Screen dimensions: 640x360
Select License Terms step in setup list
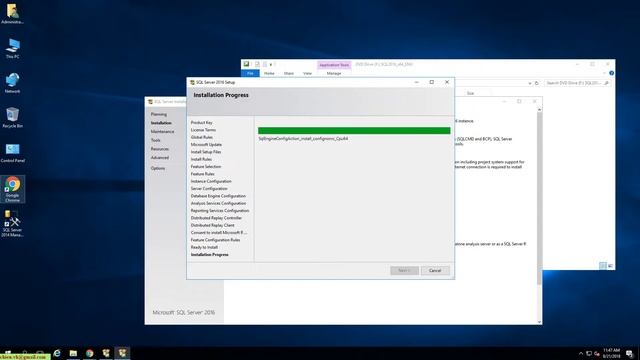pyautogui.click(x=203, y=130)
